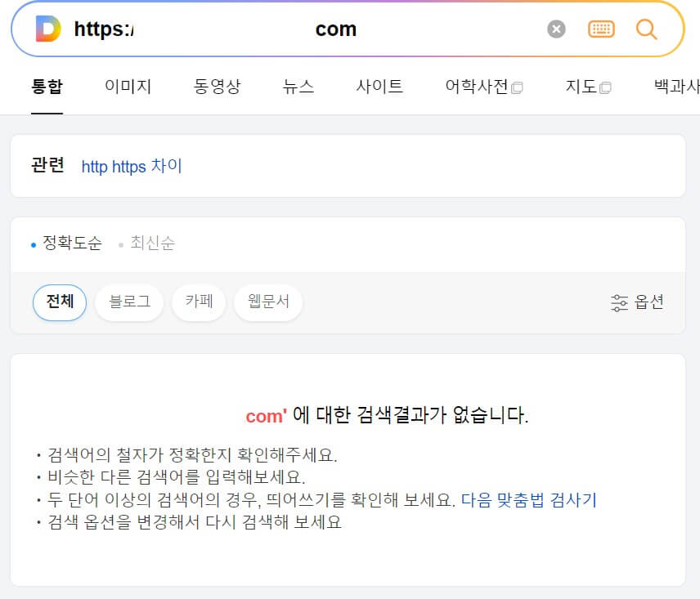Click the external-link icon next to 지도
The width and height of the screenshot is (700, 599).
[x=605, y=86]
